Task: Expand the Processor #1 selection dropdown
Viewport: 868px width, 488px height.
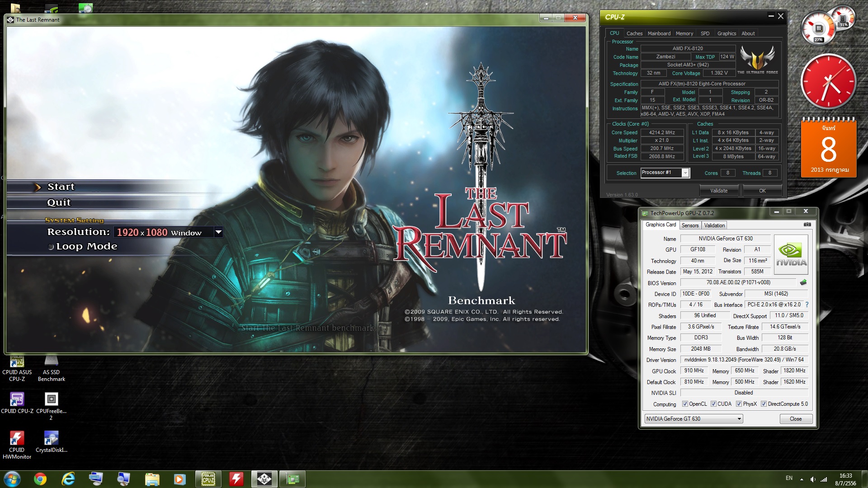Action: coord(685,173)
